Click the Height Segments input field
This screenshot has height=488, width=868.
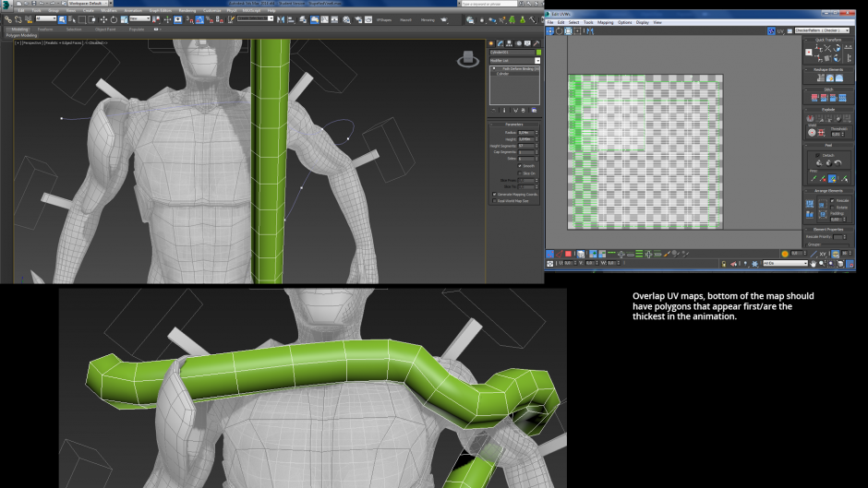click(x=525, y=146)
